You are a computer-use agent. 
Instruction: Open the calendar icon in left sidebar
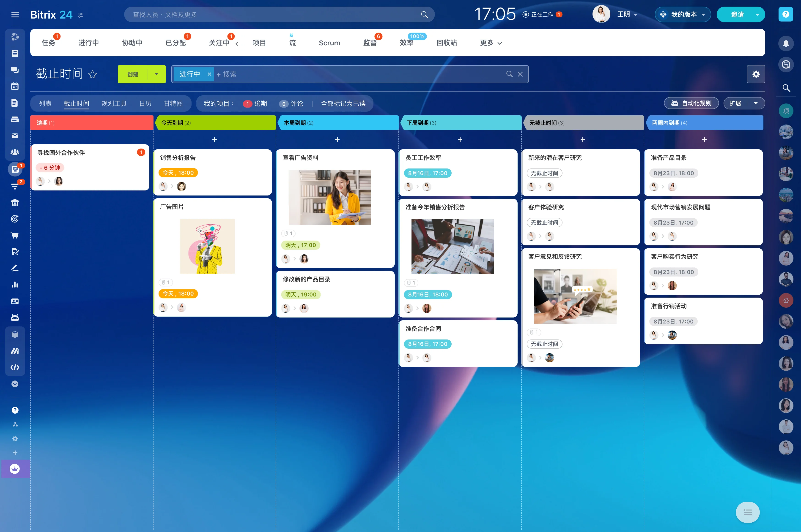15,86
